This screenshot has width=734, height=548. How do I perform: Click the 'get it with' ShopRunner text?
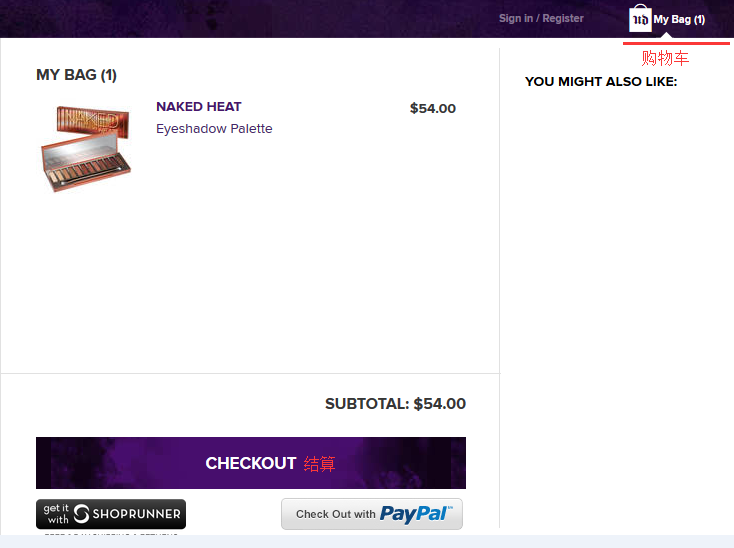click(57, 514)
